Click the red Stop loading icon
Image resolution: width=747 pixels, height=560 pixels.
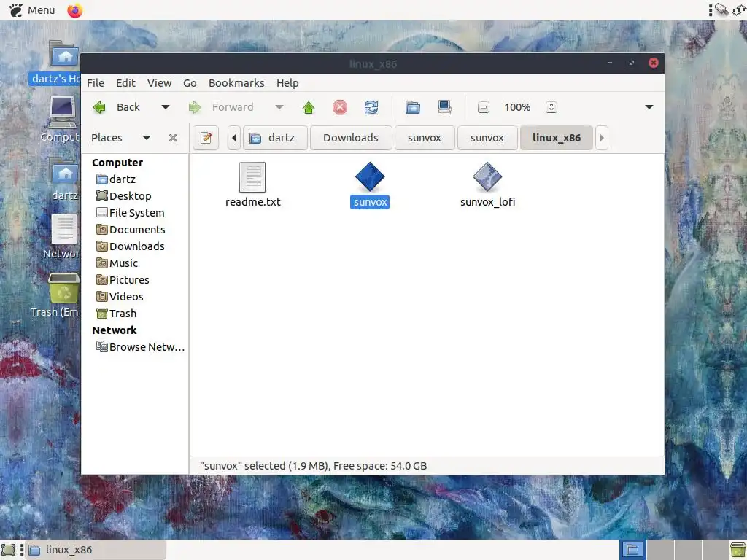[x=340, y=108]
